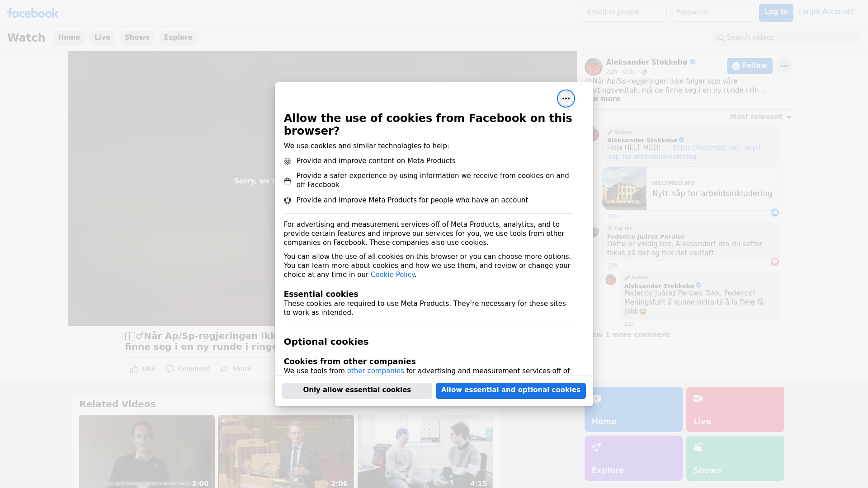Click the Like text under the video
The width and height of the screenshot is (868, 488).
pyautogui.click(x=148, y=369)
